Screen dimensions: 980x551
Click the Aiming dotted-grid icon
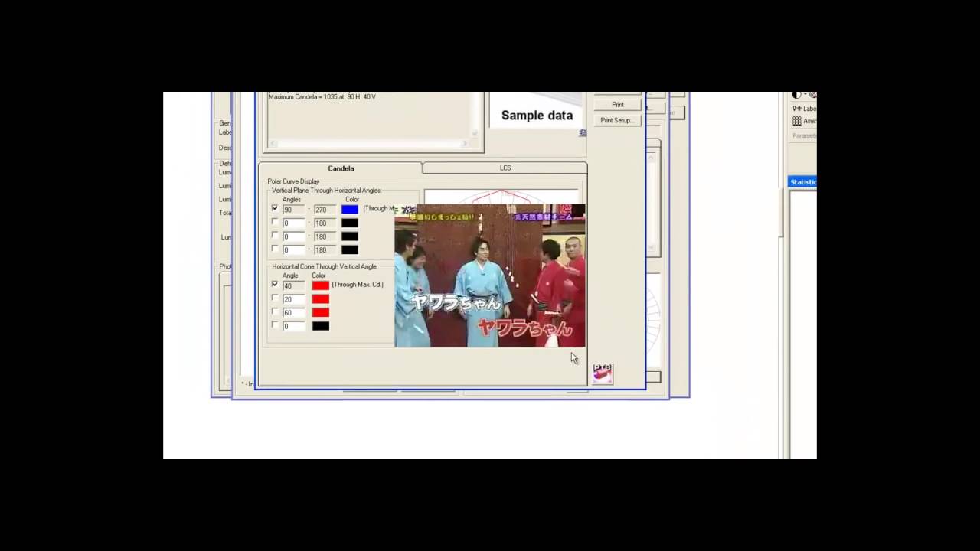[x=797, y=121]
